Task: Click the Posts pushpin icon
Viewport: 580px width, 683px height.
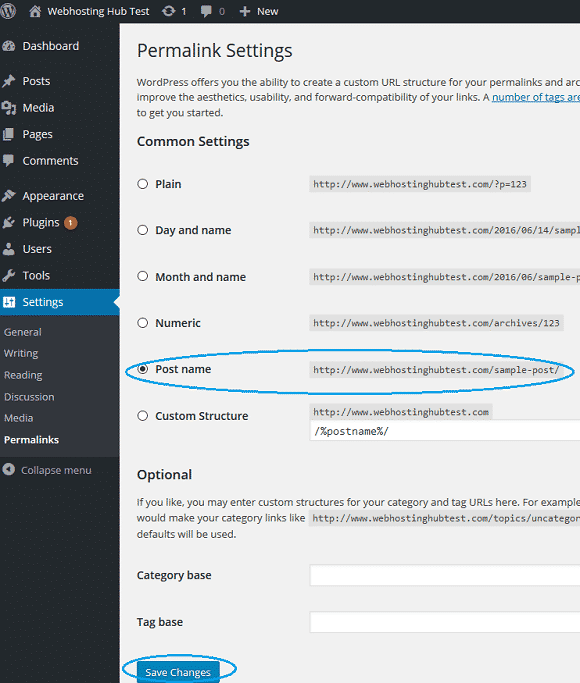Action: 9,81
